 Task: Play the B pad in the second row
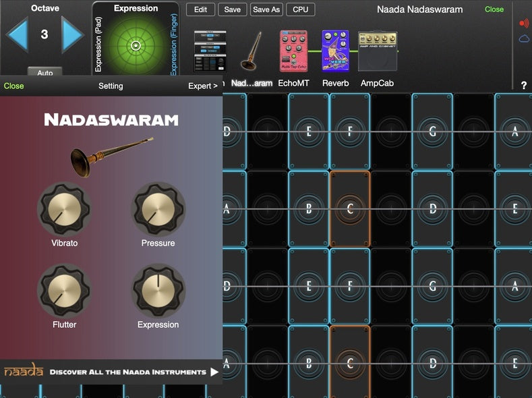[x=308, y=208]
